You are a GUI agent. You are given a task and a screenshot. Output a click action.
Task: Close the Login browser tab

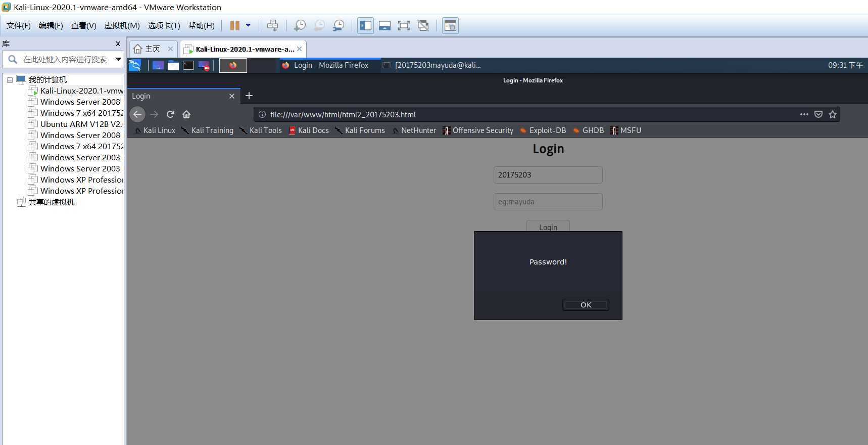point(232,96)
